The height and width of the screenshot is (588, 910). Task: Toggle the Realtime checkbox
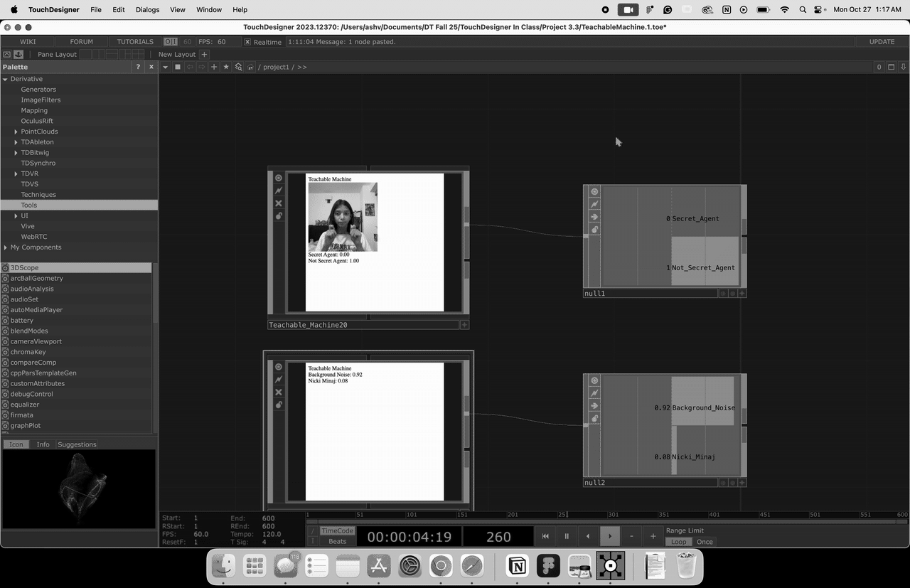pos(247,42)
